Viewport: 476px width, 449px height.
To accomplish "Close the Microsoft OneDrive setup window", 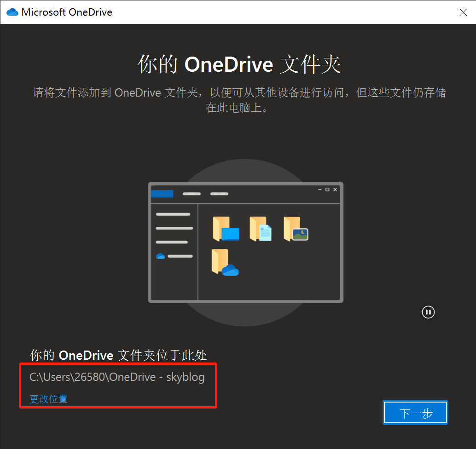I will coord(463,12).
